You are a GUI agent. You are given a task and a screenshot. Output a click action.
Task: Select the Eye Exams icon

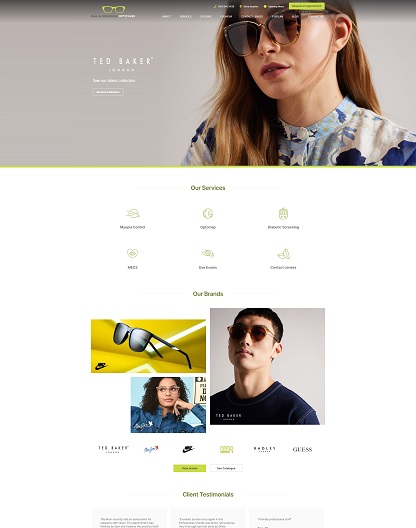[x=208, y=254]
